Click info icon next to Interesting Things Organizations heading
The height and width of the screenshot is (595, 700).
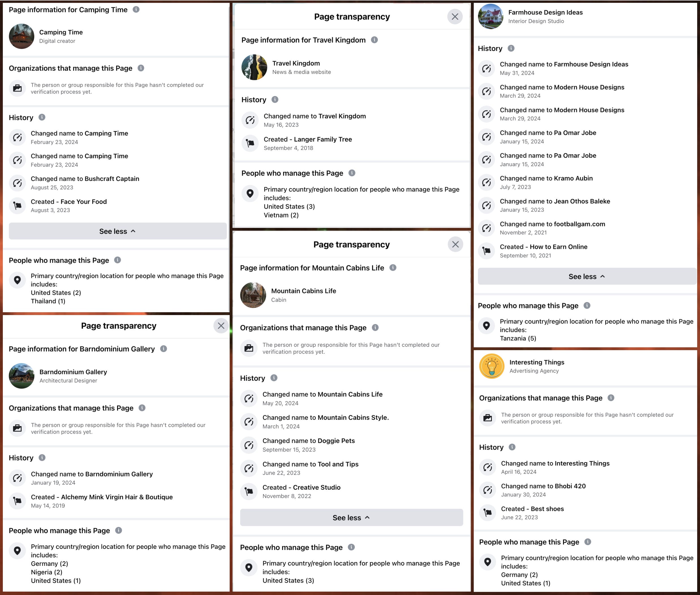click(x=611, y=398)
